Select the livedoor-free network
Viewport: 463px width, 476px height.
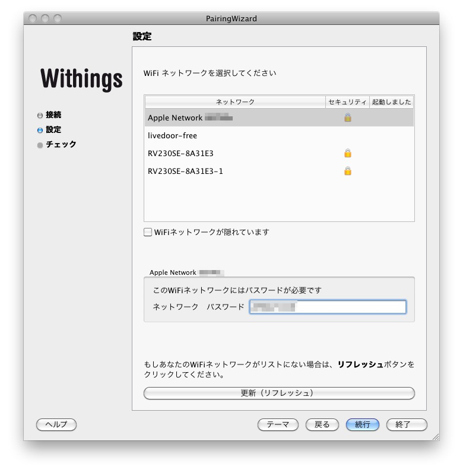tap(279, 135)
